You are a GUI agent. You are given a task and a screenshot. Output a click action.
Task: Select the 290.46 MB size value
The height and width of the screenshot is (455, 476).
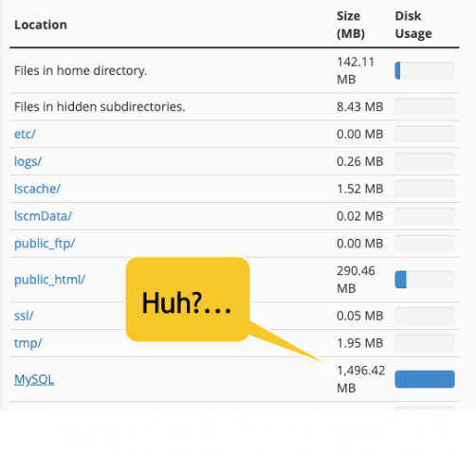point(356,280)
